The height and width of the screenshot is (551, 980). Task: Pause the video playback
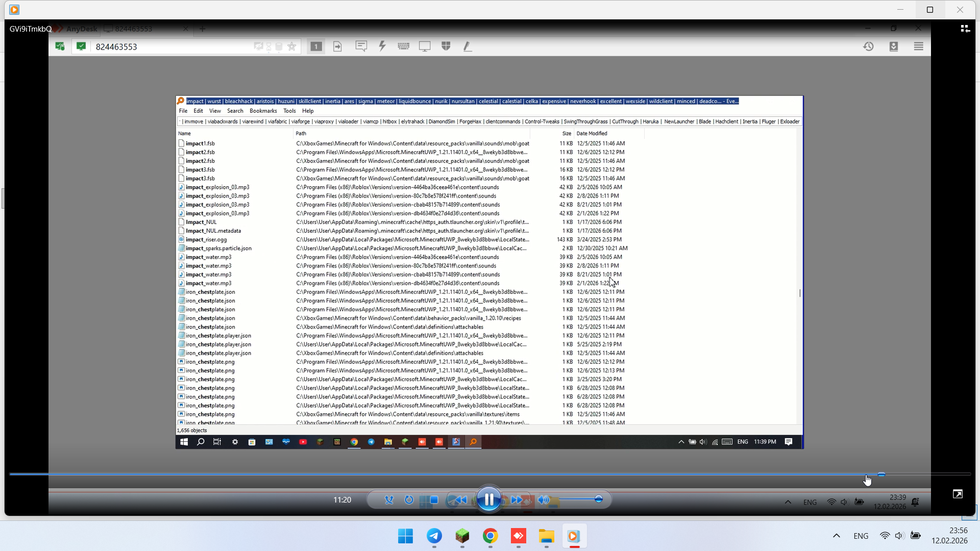pos(488,499)
